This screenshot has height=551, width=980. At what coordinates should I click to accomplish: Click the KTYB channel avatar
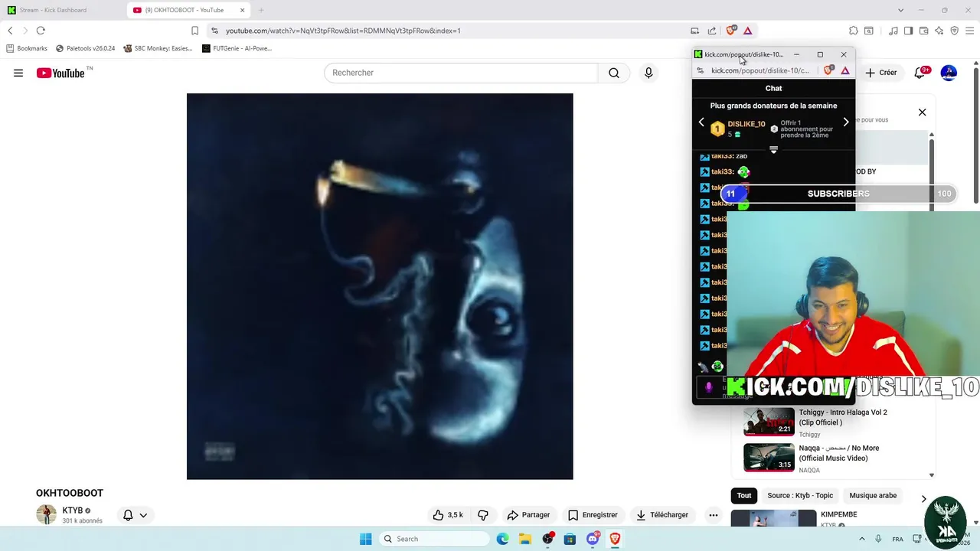(46, 514)
